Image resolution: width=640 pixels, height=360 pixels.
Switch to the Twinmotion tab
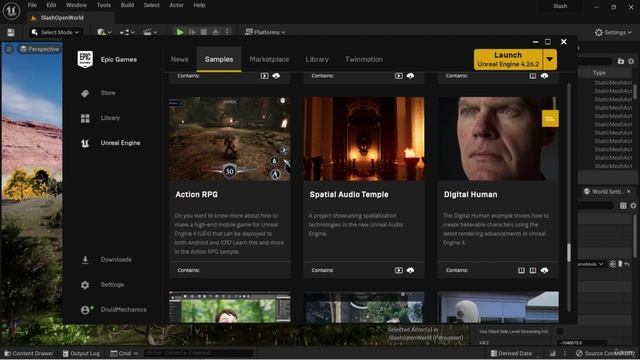point(364,59)
